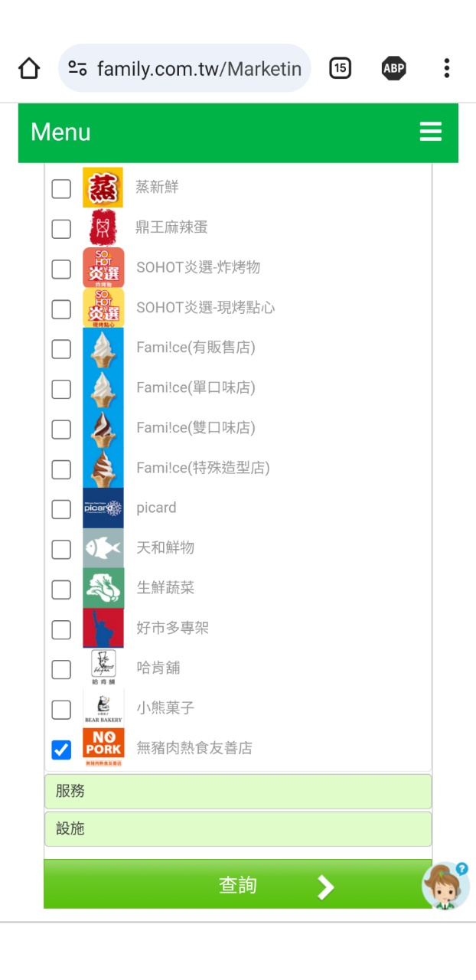Open the tab switcher showing 15 tabs
Image resolution: width=476 pixels, height=980 pixels.
click(x=340, y=69)
